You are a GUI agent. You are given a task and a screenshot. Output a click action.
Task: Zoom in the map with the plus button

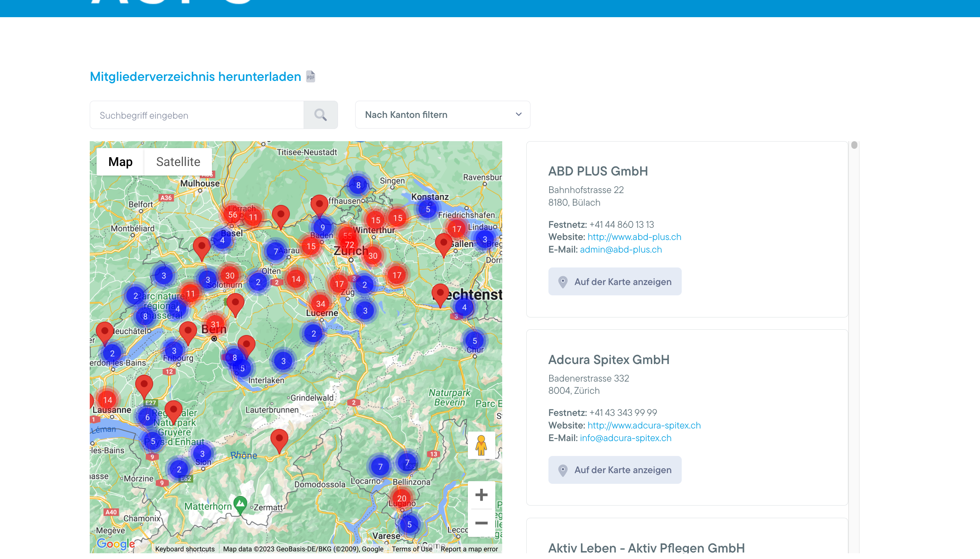[x=481, y=495]
